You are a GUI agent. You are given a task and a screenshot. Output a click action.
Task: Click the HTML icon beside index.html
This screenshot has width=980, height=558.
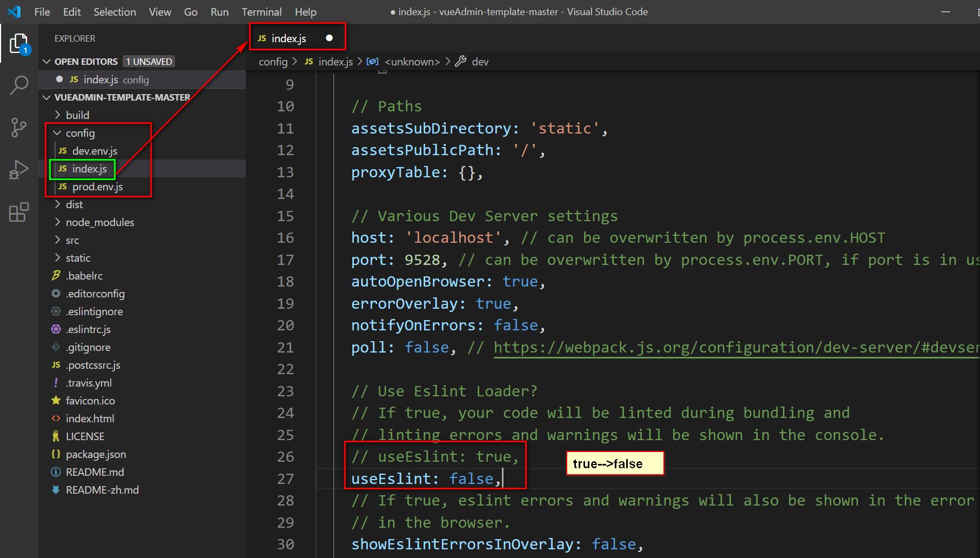[x=56, y=418]
